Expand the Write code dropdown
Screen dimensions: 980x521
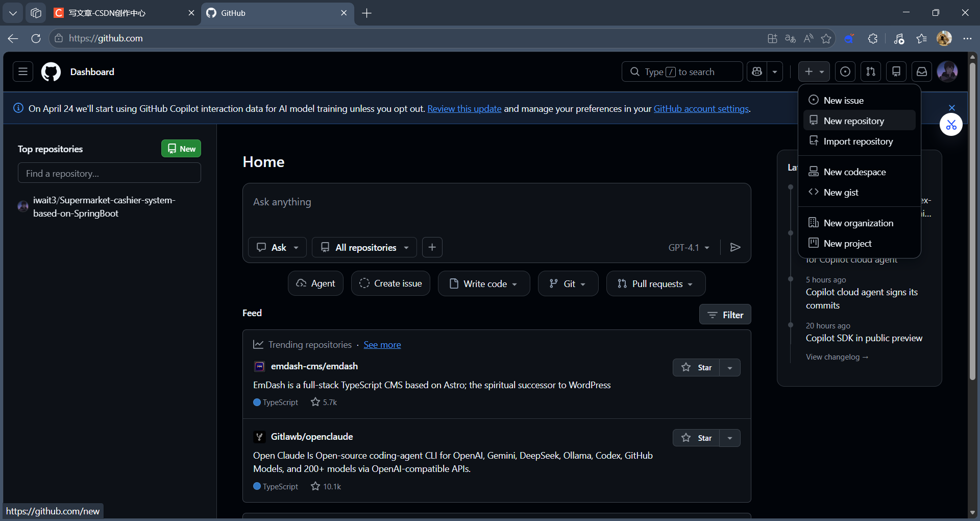[484, 283]
